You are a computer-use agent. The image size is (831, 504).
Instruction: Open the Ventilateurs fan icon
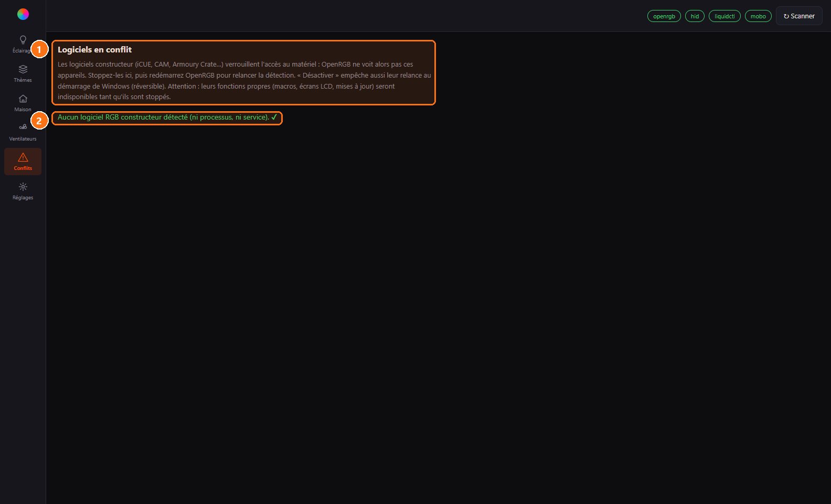pyautogui.click(x=23, y=127)
